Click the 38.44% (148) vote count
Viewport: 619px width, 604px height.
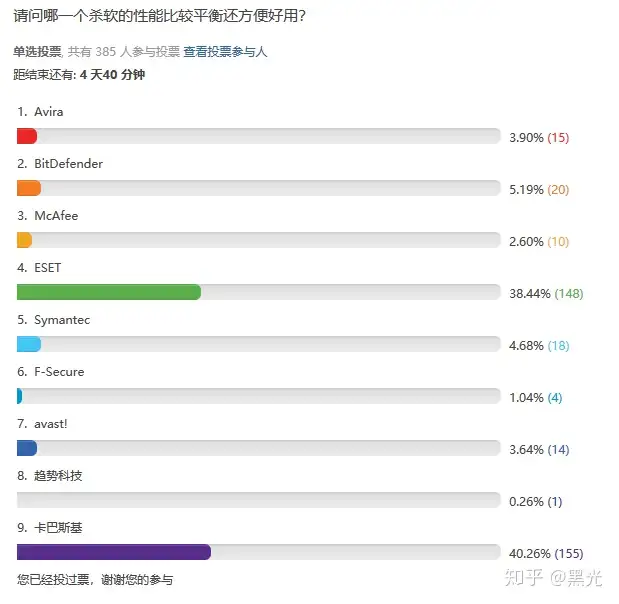pyautogui.click(x=546, y=294)
